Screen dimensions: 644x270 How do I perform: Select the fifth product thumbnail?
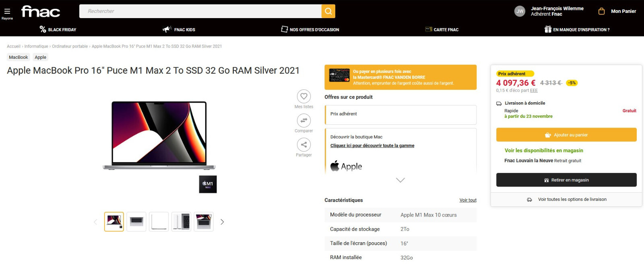(x=204, y=222)
